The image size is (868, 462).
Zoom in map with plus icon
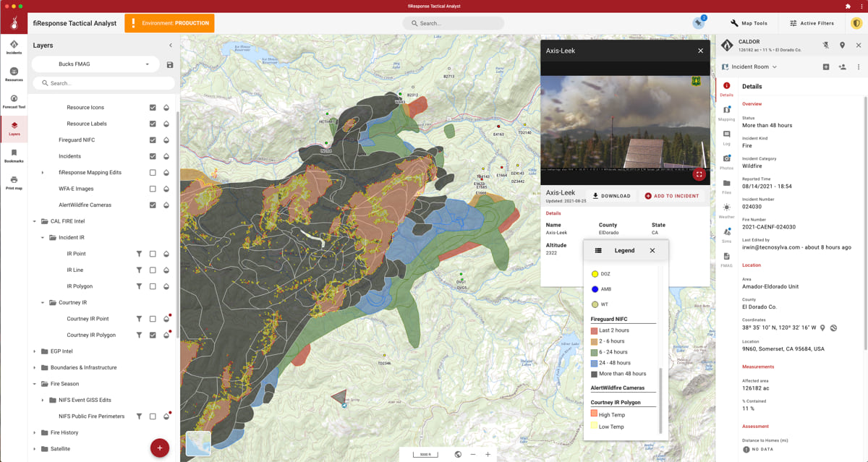coord(488,454)
